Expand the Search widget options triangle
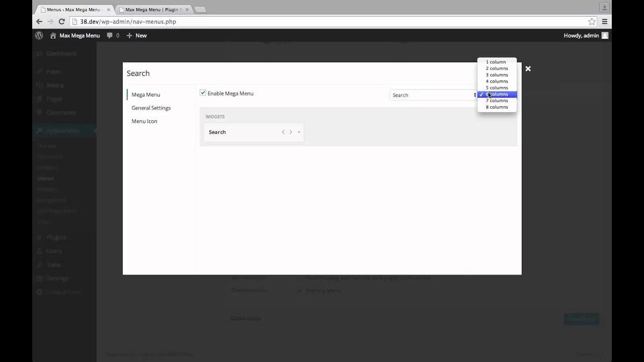Viewport: 644px width, 362px height. click(299, 132)
